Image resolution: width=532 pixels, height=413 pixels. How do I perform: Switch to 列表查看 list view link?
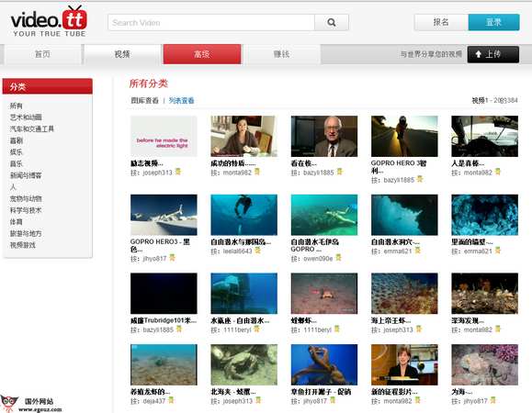(x=182, y=101)
